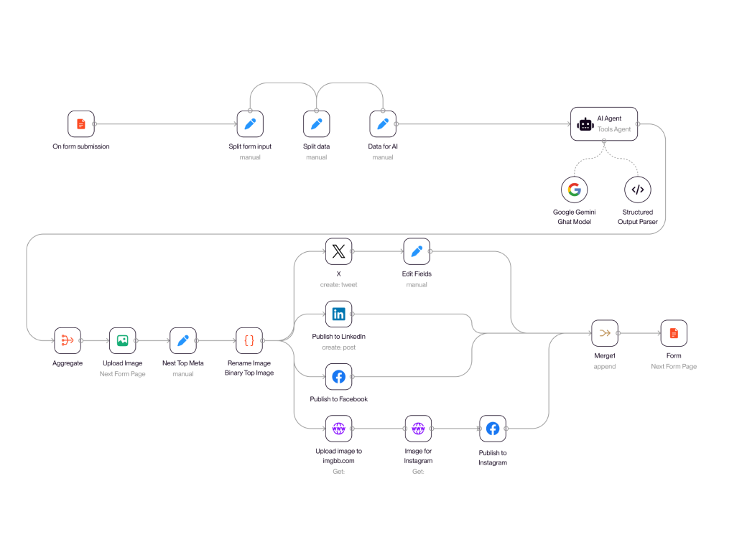Viewport: 747px width, 560px height.
Task: Click the 'Structured Output Parser' label
Action: (x=637, y=217)
